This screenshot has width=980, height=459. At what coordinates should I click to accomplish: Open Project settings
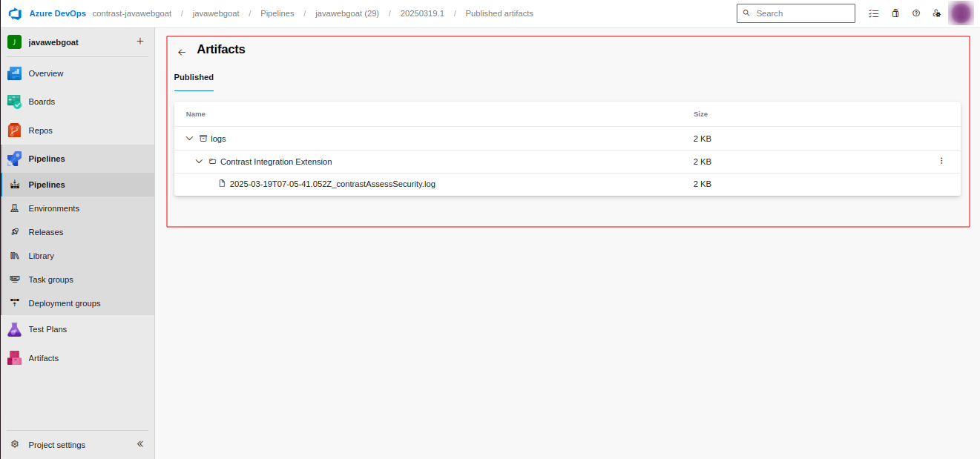click(56, 445)
